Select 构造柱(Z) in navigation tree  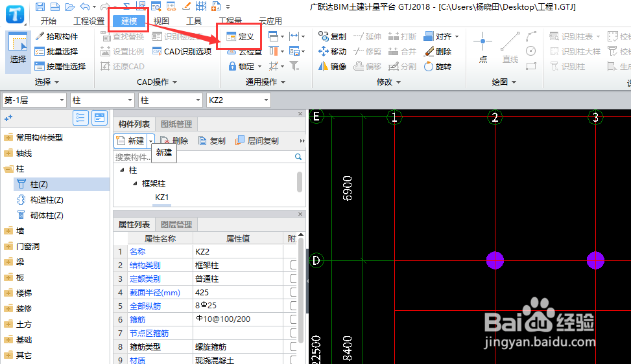pyautogui.click(x=47, y=199)
